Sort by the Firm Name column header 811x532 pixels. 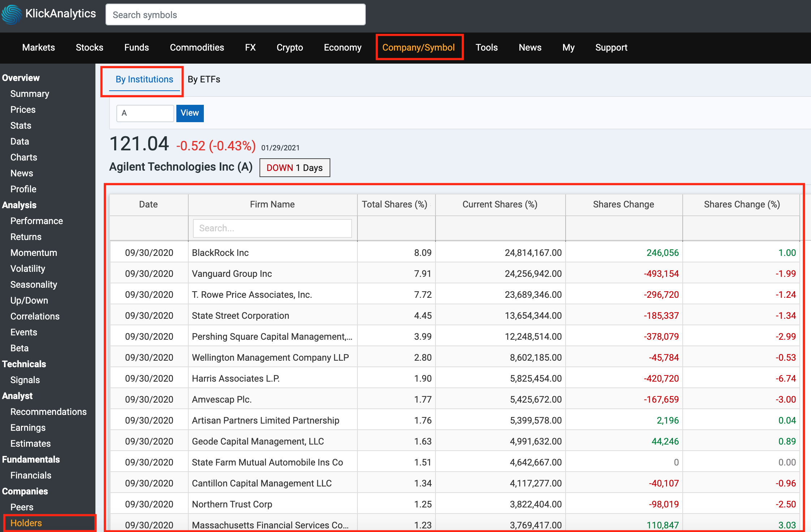tap(273, 205)
